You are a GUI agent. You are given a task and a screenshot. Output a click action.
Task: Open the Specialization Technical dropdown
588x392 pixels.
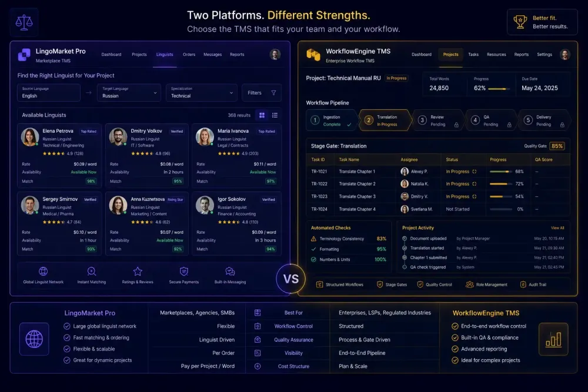[x=202, y=93]
